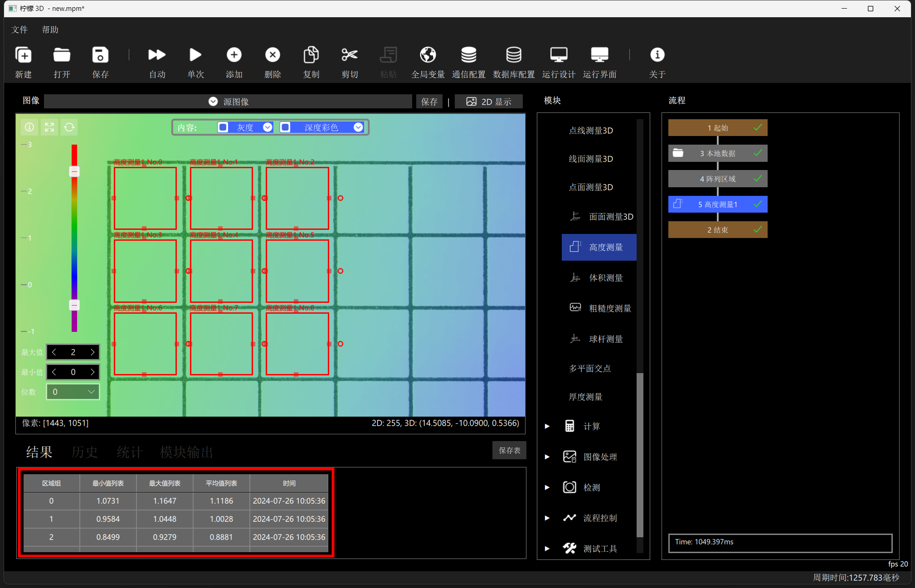Run once with the 单次 play icon

195,55
